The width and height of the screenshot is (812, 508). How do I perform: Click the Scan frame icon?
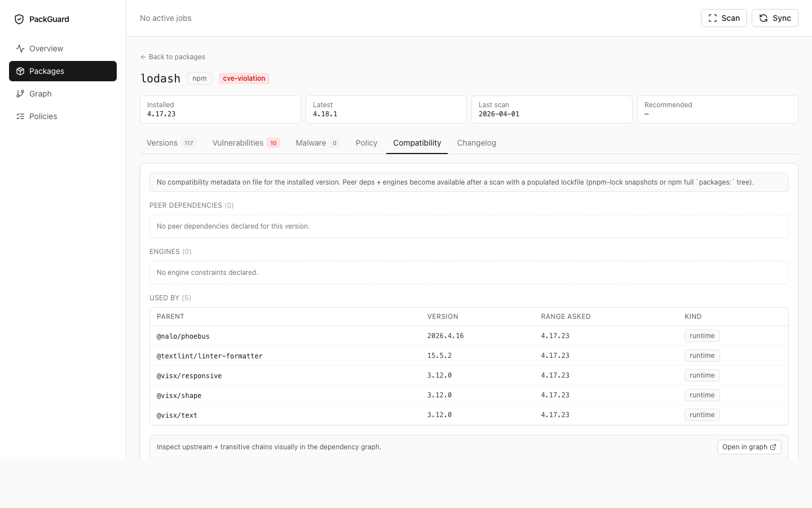[x=713, y=18]
